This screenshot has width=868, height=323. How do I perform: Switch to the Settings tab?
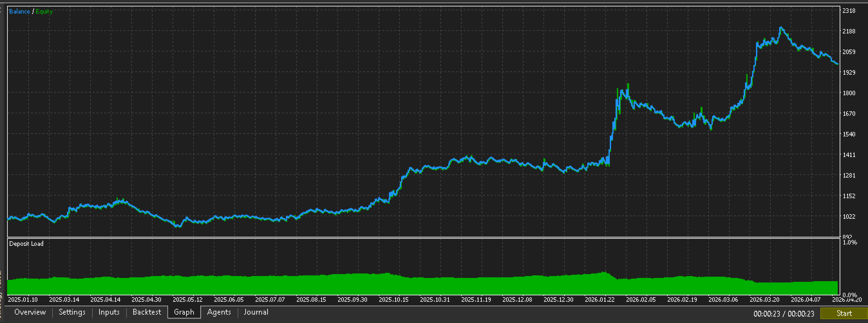pos(72,312)
